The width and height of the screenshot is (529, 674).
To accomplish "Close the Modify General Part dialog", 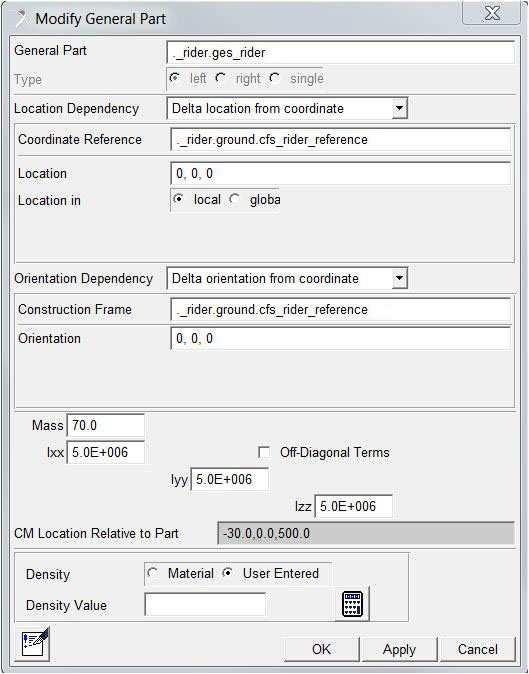I will [491, 14].
